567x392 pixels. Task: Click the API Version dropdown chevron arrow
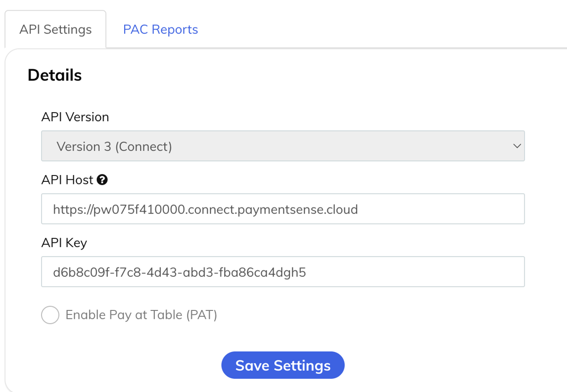[x=517, y=146]
